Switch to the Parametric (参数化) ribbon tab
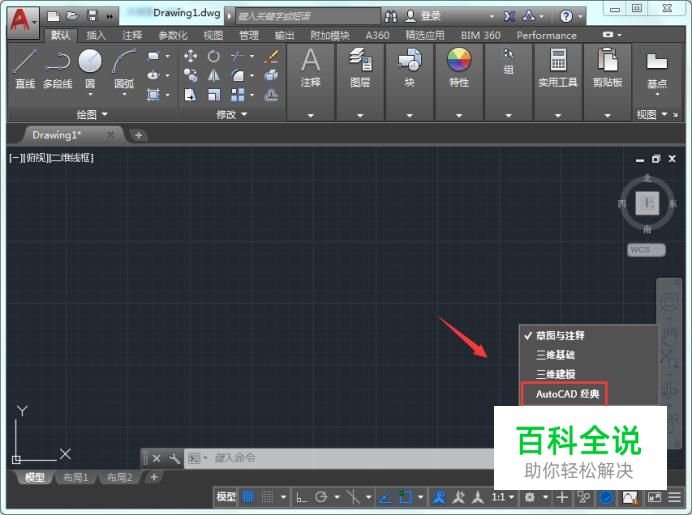The height and width of the screenshot is (515, 692). 173,35
